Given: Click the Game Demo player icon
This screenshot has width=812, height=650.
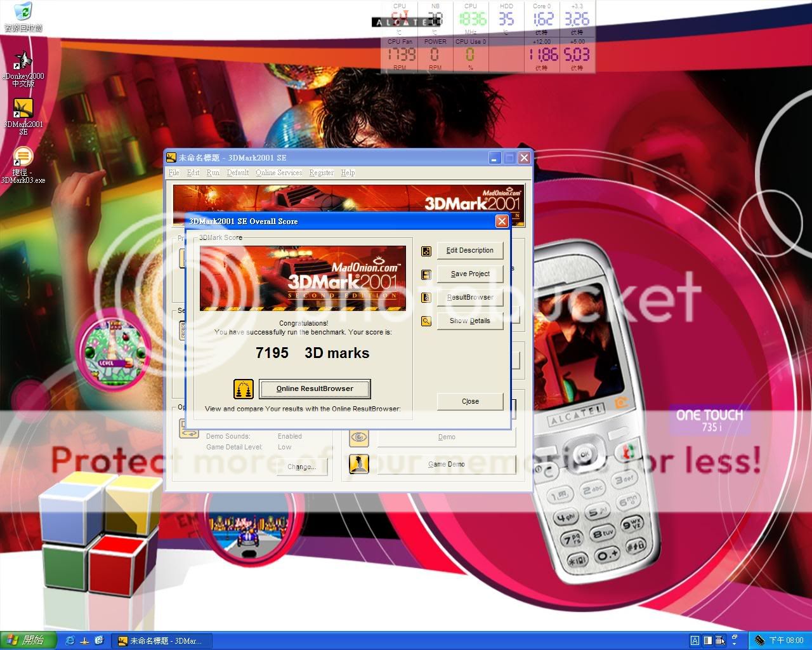Looking at the screenshot, I should (359, 464).
